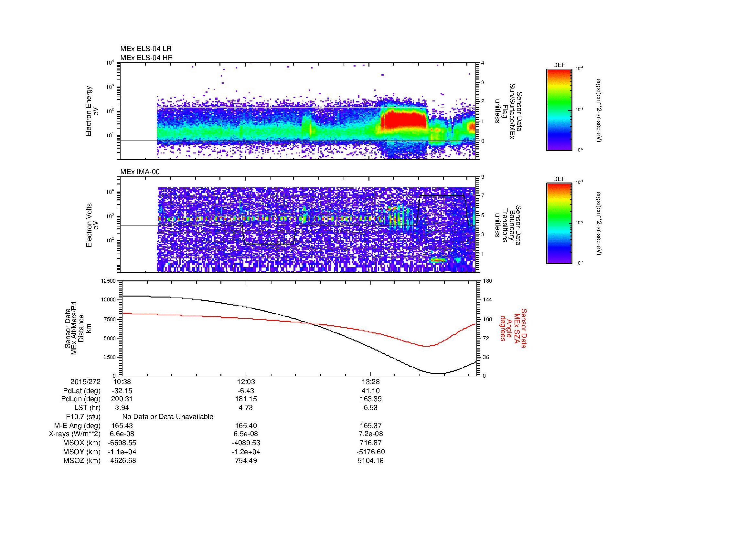This screenshot has width=756, height=534.
Task: Click the MSOX value '-4089.53'
Action: click(246, 443)
